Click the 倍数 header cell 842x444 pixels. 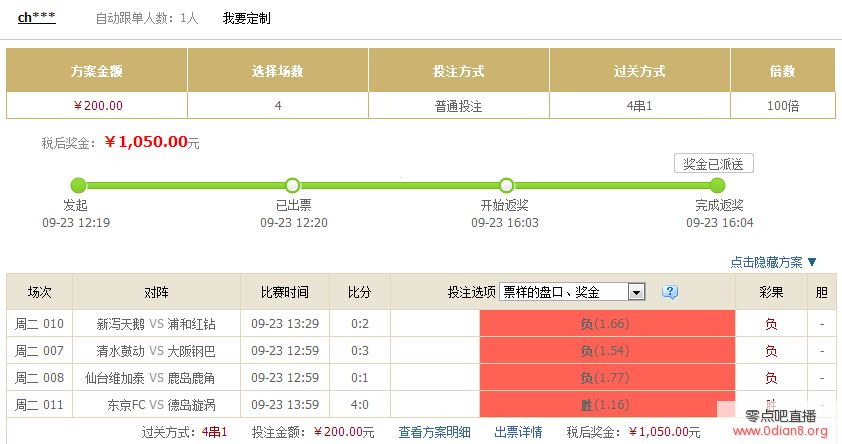pyautogui.click(x=782, y=70)
